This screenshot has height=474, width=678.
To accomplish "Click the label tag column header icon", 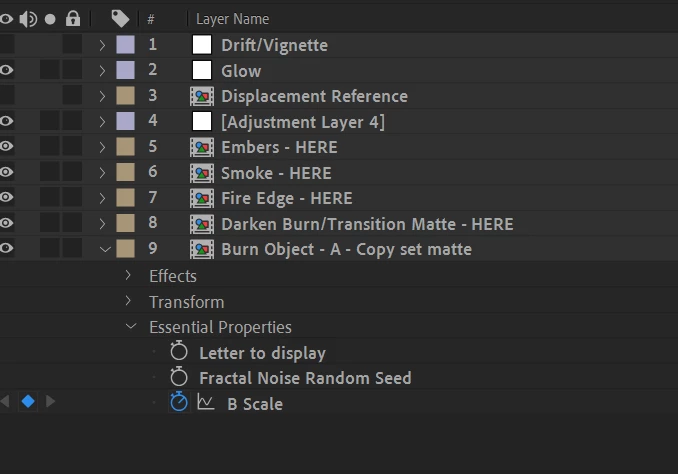I will (x=120, y=19).
